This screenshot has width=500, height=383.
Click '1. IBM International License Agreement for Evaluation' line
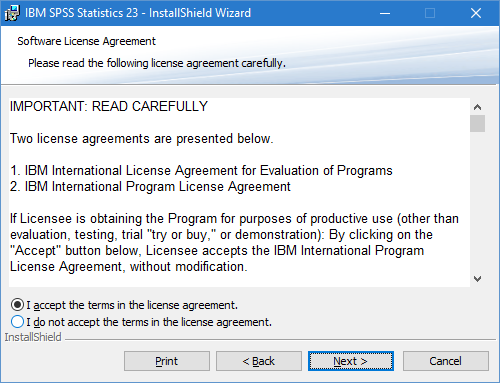pos(201,171)
